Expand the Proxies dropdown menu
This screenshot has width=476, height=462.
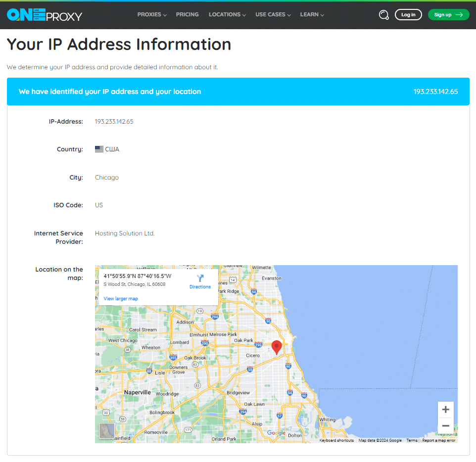click(151, 14)
